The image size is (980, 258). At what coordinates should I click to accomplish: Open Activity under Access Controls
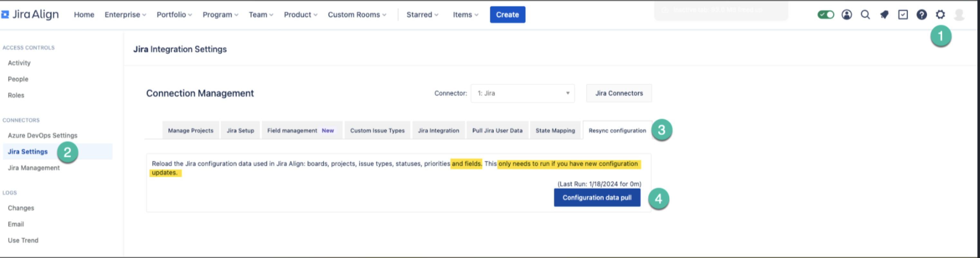[x=19, y=63]
